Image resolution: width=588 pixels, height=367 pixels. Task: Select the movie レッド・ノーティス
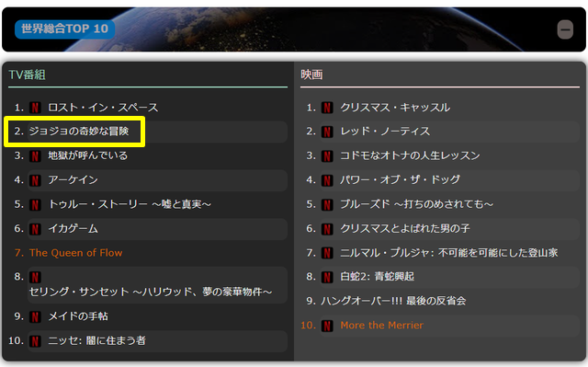tap(385, 132)
